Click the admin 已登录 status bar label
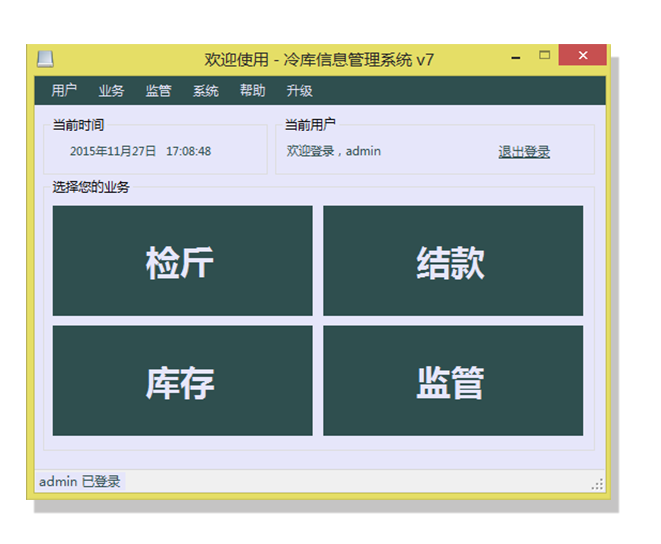The height and width of the screenshot is (544, 661). (x=80, y=482)
